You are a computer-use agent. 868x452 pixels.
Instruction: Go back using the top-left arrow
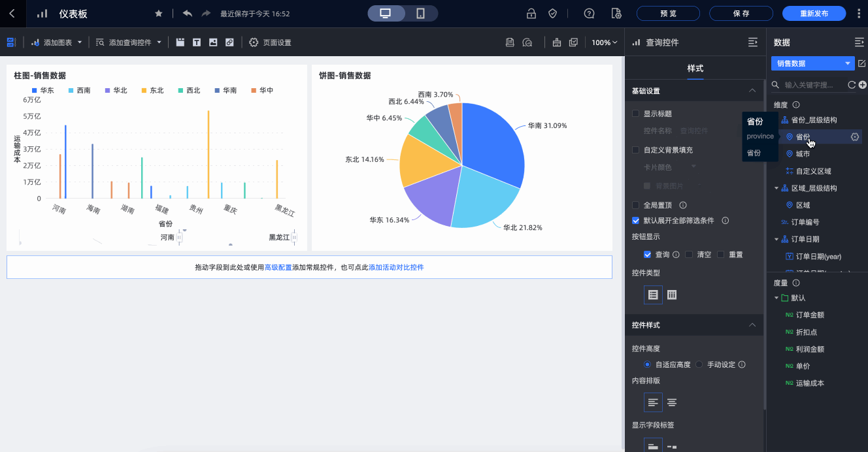coord(12,13)
